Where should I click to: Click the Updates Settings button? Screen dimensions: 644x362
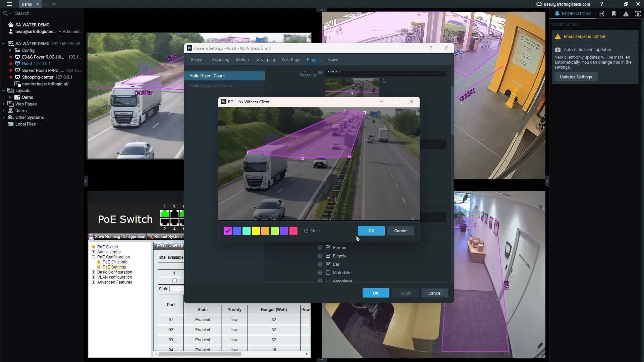click(x=576, y=77)
